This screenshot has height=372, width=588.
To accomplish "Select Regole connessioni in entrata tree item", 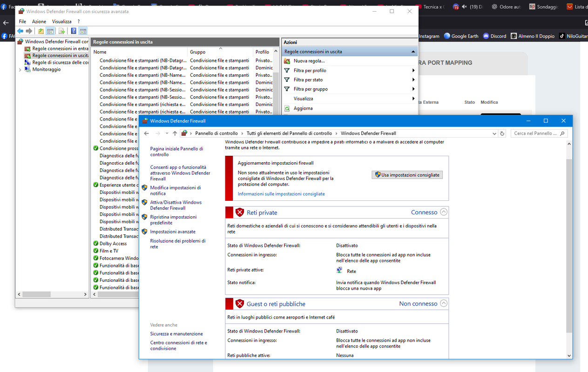I will click(60, 48).
